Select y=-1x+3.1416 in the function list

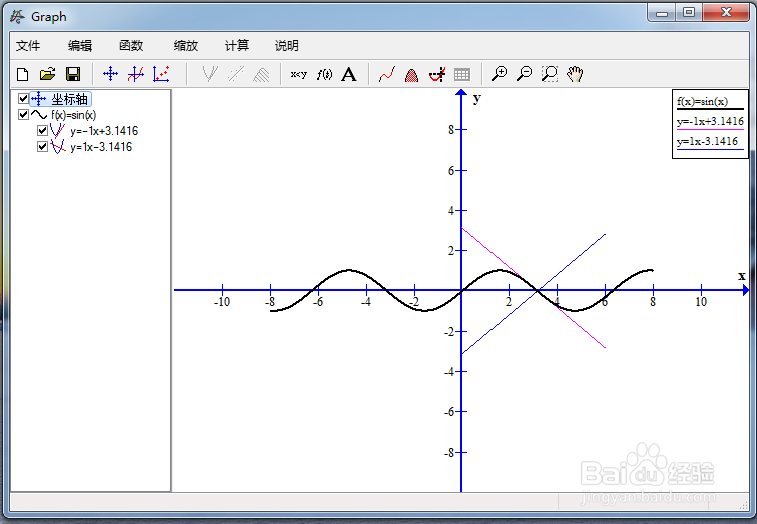coord(104,131)
